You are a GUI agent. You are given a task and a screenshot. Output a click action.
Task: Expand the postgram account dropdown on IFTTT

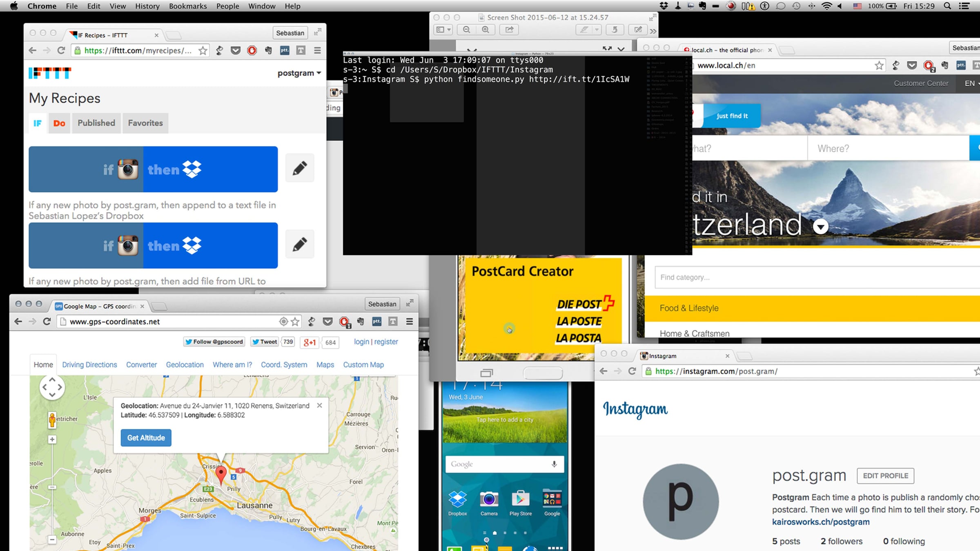[299, 73]
